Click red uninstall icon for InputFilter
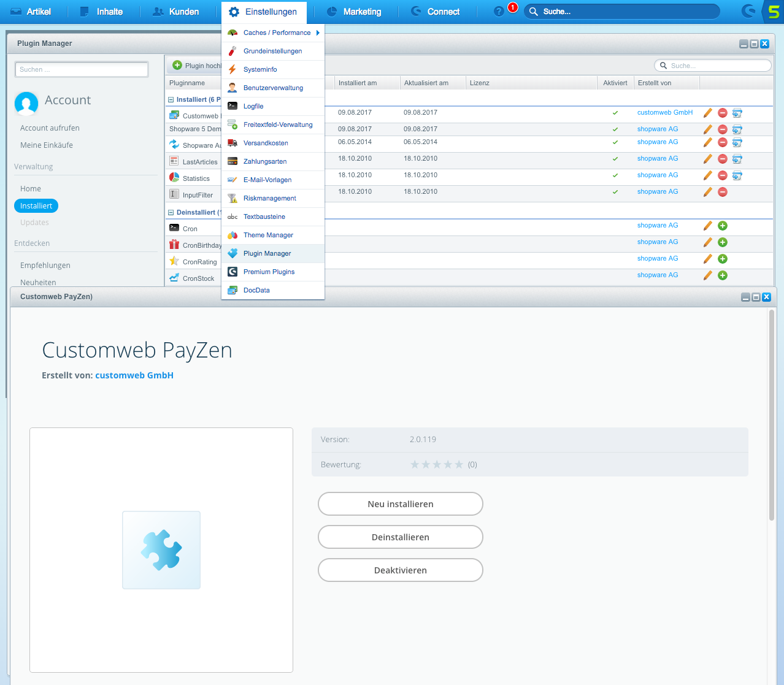784x685 pixels. (723, 192)
